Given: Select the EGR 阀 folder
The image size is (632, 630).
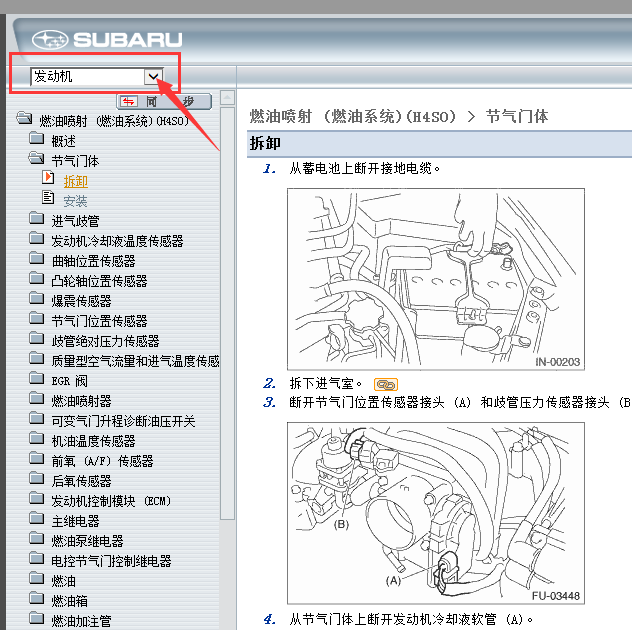Looking at the screenshot, I should 69,381.
